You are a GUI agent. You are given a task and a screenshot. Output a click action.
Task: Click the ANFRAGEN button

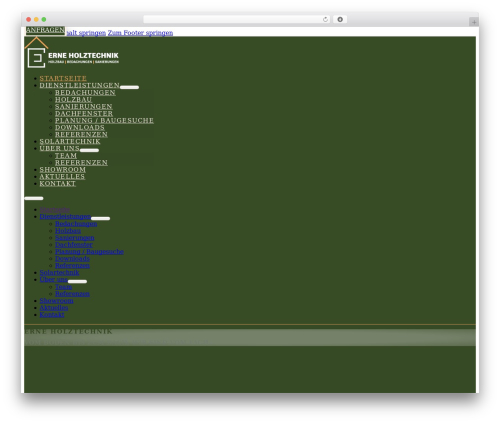pos(45,30)
